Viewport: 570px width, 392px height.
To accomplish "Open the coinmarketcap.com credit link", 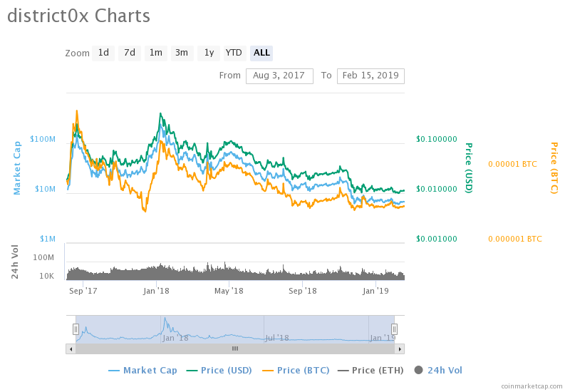I will click(x=532, y=386).
